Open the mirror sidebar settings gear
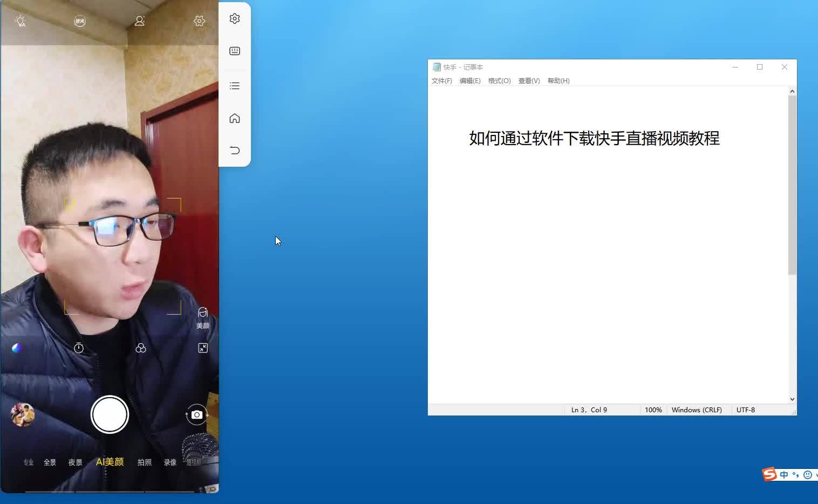Viewport: 818px width, 504px height. 235,18
